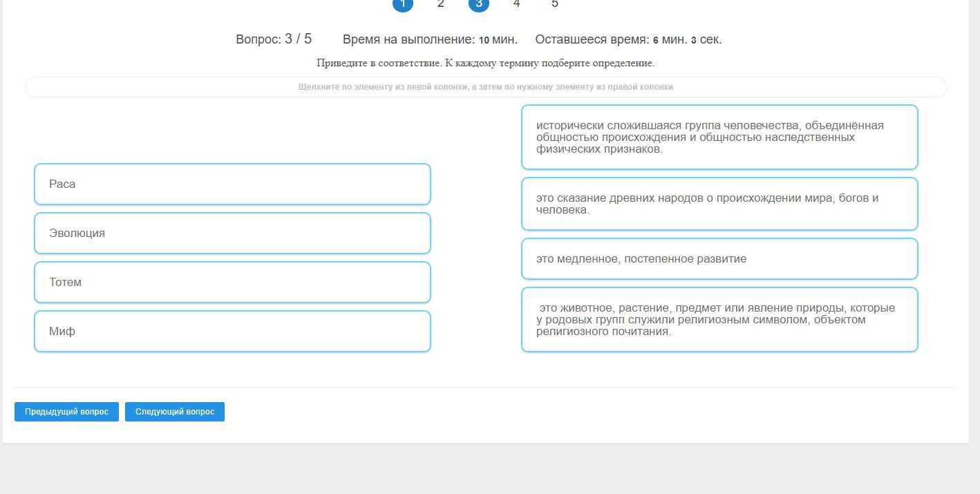Select the term 'Раса'
Viewport: 980px width, 494px height.
[x=232, y=184]
